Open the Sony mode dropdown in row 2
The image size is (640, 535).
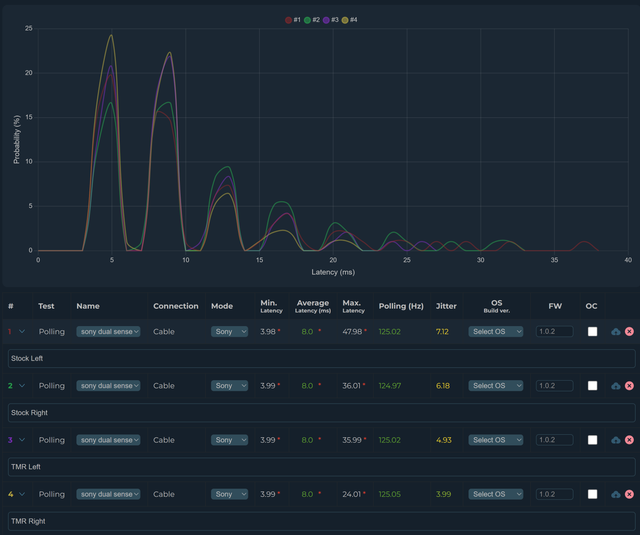229,386
